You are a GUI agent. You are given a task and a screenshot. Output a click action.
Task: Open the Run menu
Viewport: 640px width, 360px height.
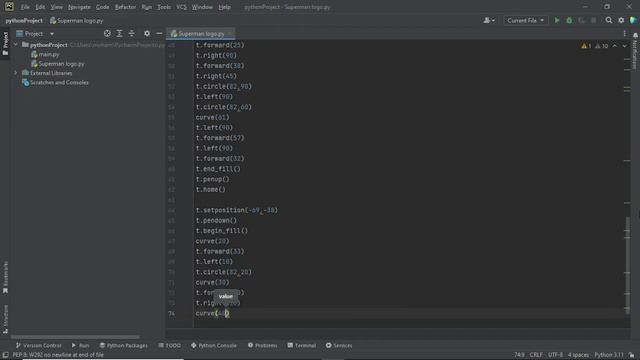pyautogui.click(x=147, y=7)
